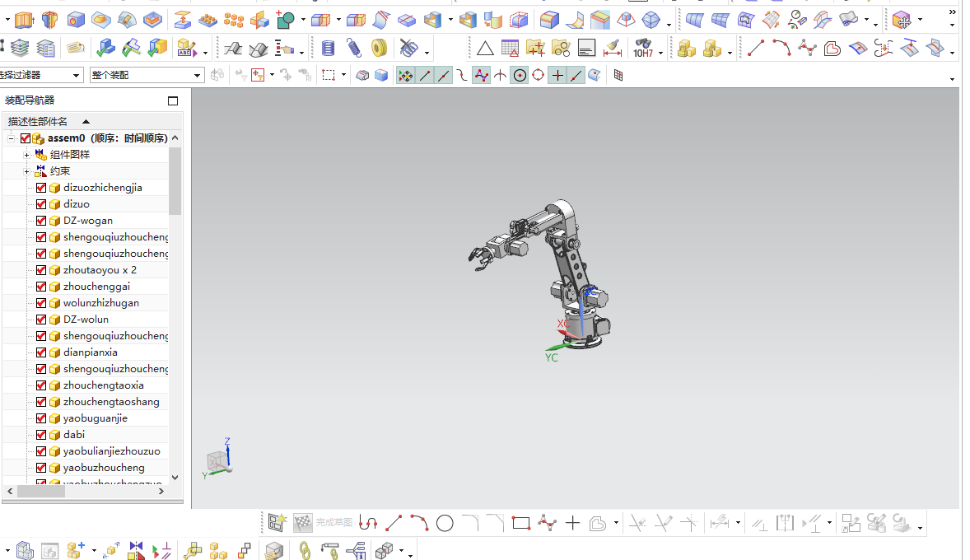Select the Revolve tool in the top toolbar
Image resolution: width=970 pixels, height=560 pixels.
(49, 20)
